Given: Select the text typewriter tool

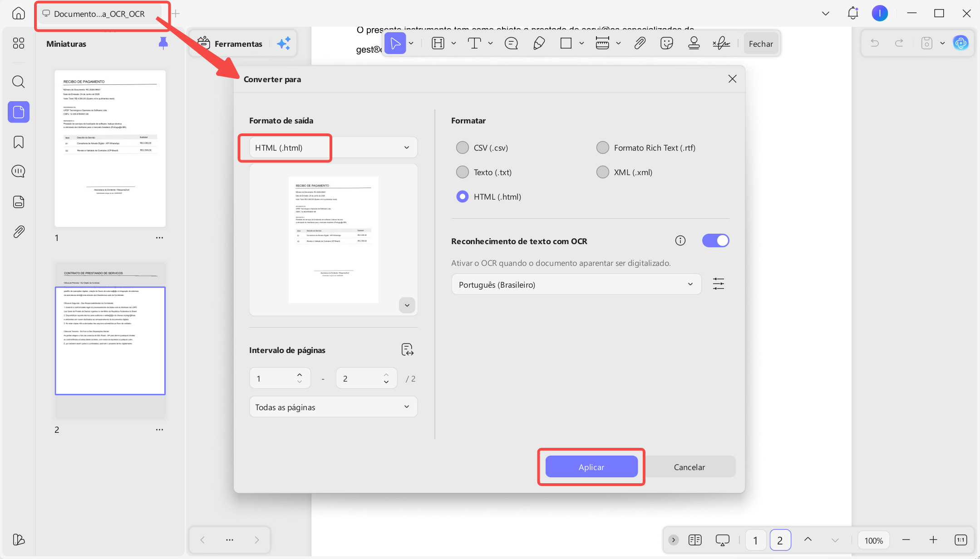Looking at the screenshot, I should 474,44.
